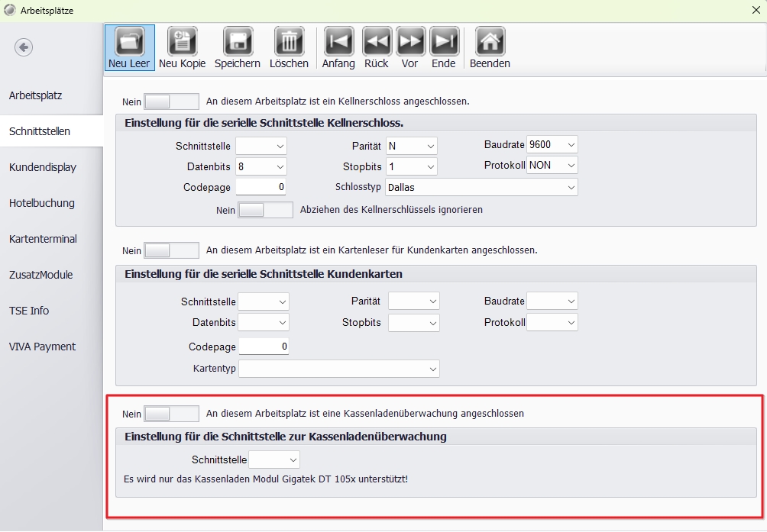This screenshot has width=767, height=532.
Task: Open Protokoll dropdown showing NON
Action: tap(552, 165)
